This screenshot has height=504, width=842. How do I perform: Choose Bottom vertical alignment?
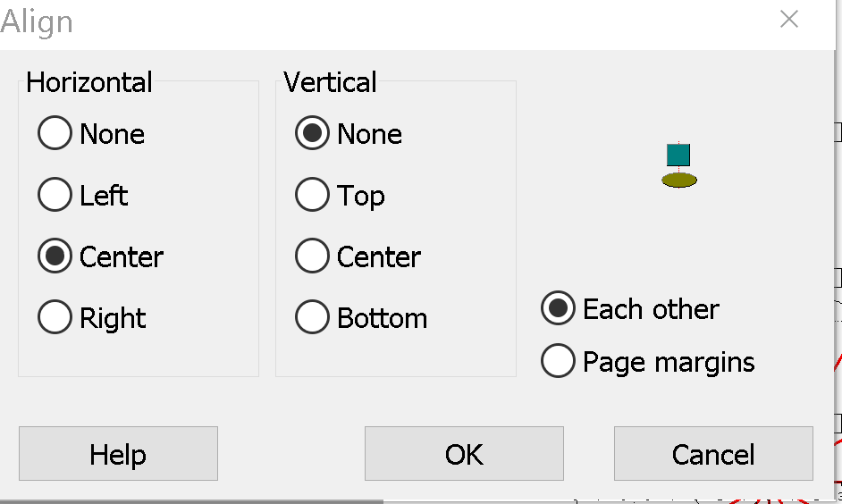[312, 318]
